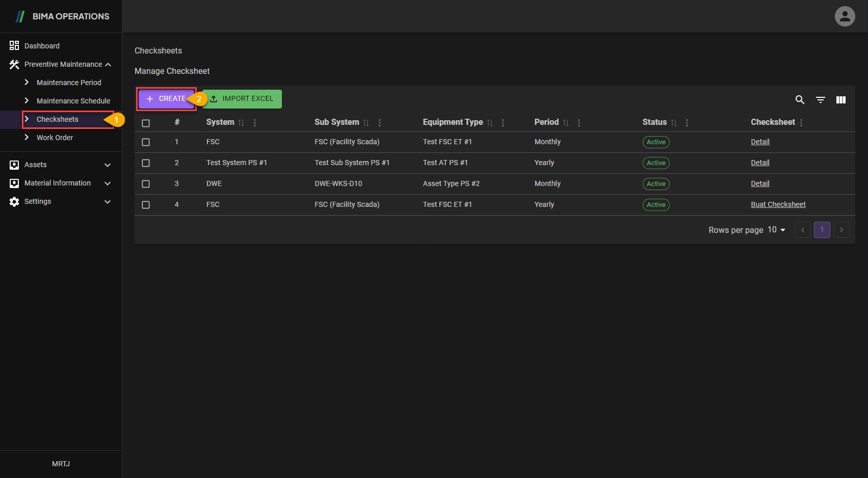Open Equipment Type column kebab menu
The width and height of the screenshot is (868, 478).
503,123
